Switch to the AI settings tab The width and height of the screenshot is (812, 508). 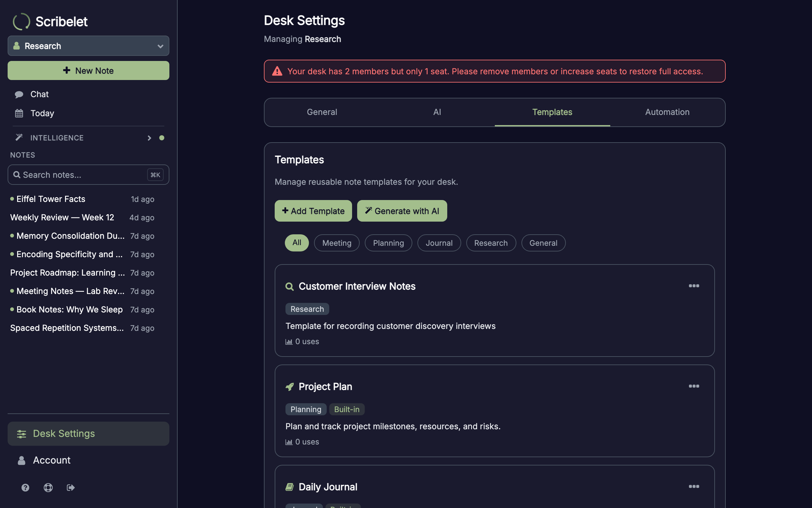pos(437,112)
